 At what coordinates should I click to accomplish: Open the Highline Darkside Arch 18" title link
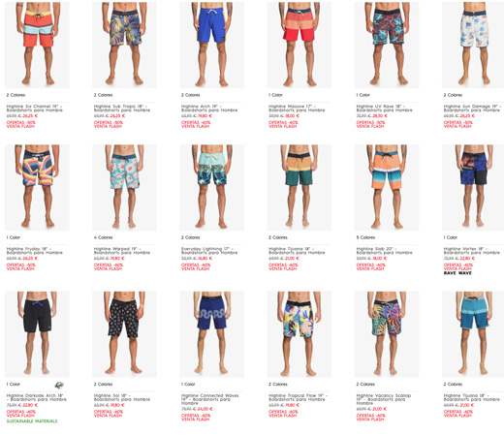(x=37, y=397)
